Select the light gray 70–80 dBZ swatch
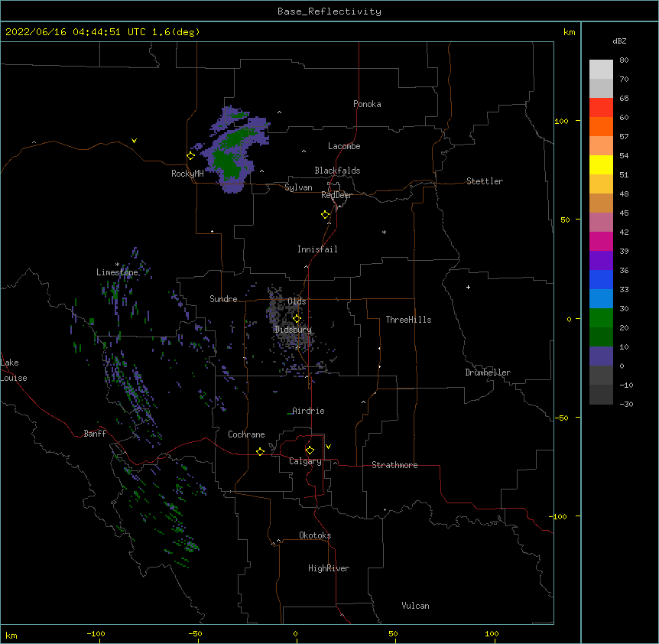Image resolution: width=659 pixels, height=644 pixels. (x=601, y=69)
